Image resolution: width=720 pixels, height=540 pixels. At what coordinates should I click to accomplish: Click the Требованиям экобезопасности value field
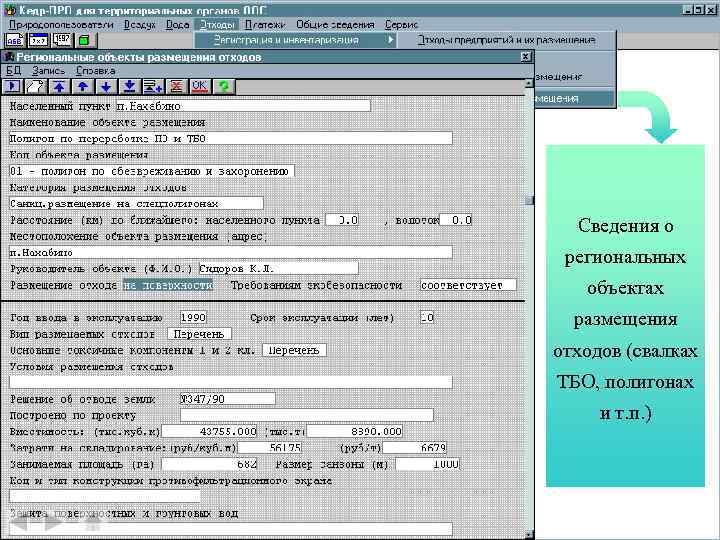click(468, 285)
